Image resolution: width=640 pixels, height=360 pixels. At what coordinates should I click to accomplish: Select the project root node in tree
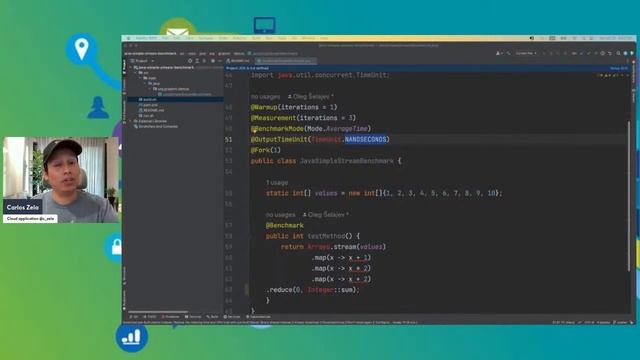[x=166, y=67]
